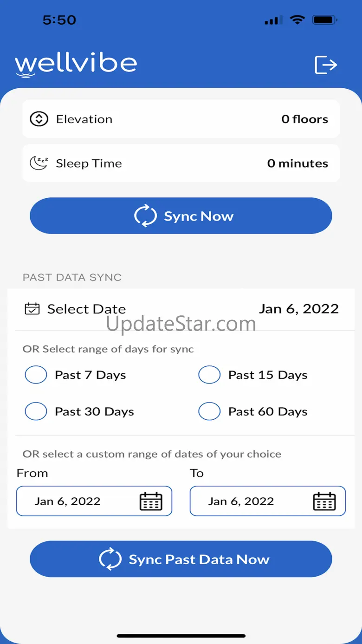
Task: Tap the Sleep Time 0 minutes row
Action: [x=181, y=163]
